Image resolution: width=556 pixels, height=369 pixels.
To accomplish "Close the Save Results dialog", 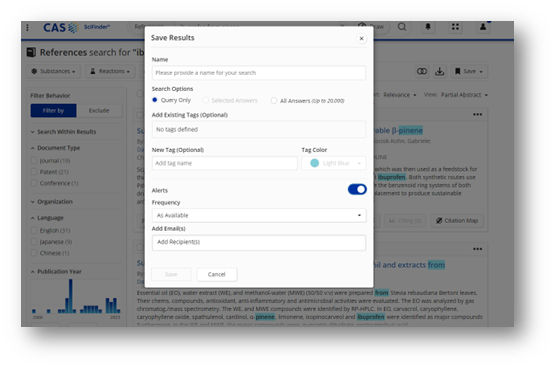I will coord(361,38).
